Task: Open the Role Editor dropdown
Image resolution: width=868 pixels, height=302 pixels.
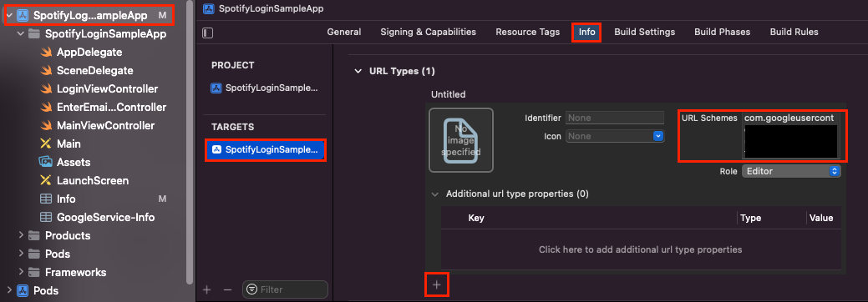Action: pyautogui.click(x=791, y=172)
